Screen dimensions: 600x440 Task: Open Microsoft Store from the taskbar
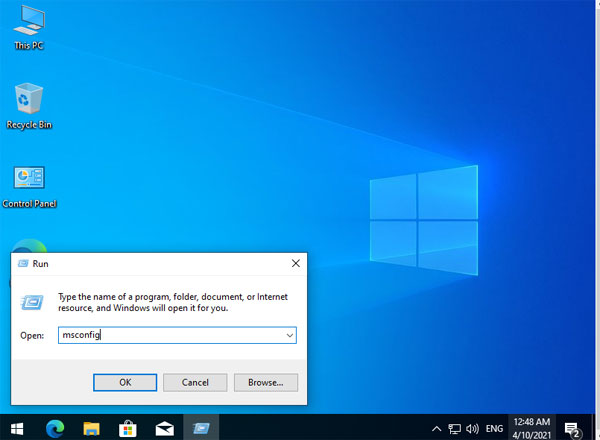point(127,427)
